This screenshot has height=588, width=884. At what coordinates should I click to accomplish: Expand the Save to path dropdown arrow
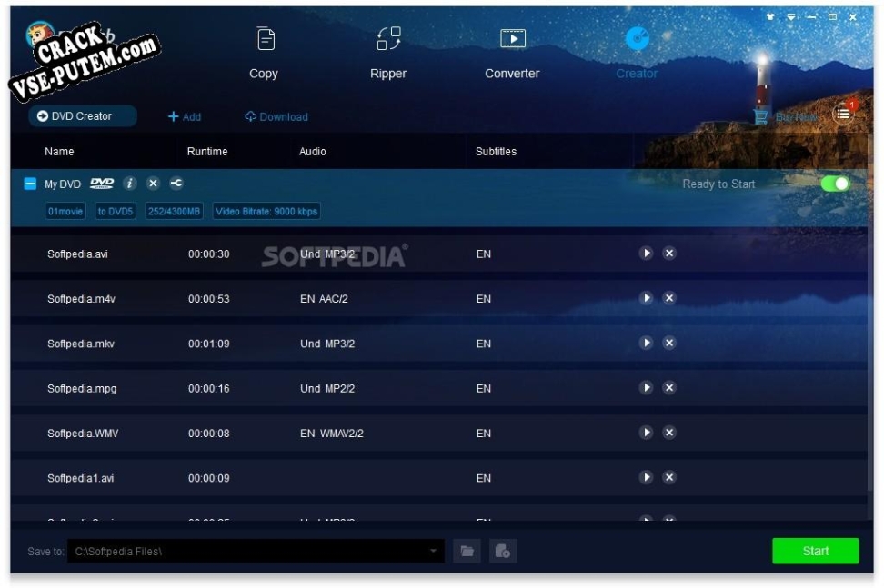[x=433, y=551]
